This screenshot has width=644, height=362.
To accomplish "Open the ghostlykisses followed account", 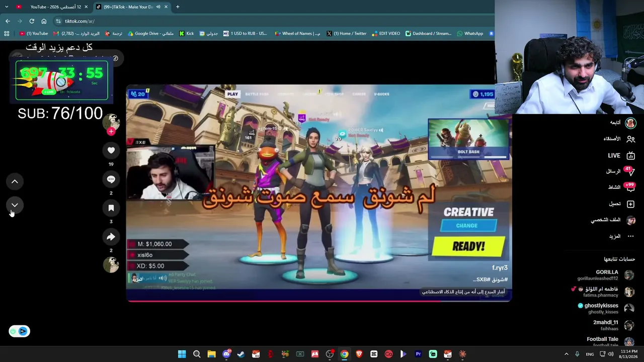I will click(x=606, y=309).
